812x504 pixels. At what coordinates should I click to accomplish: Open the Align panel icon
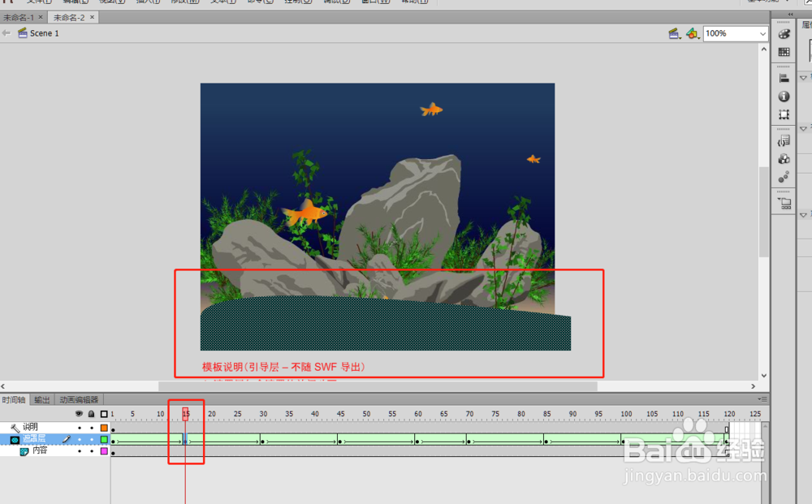click(784, 78)
